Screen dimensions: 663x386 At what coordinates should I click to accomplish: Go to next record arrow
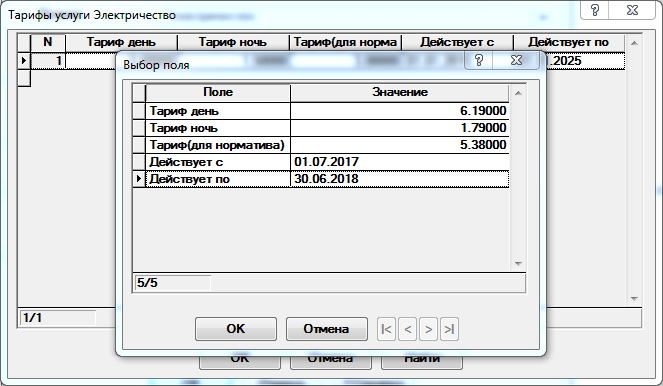(428, 329)
